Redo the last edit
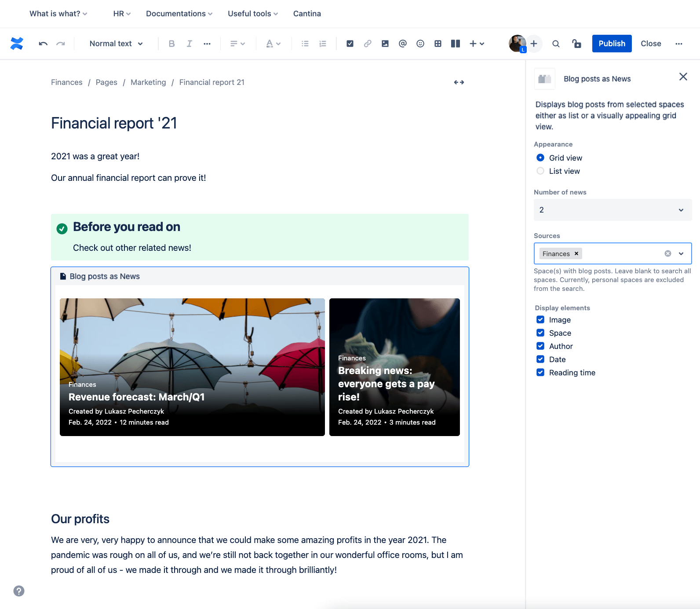 coord(61,44)
